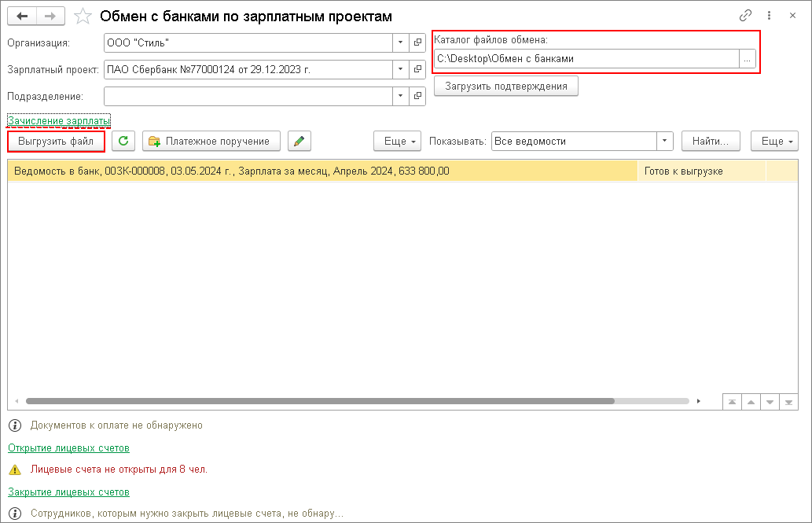Image resolution: width=812 pixels, height=523 pixels.
Task: Go back with the left arrow button
Action: (22, 16)
